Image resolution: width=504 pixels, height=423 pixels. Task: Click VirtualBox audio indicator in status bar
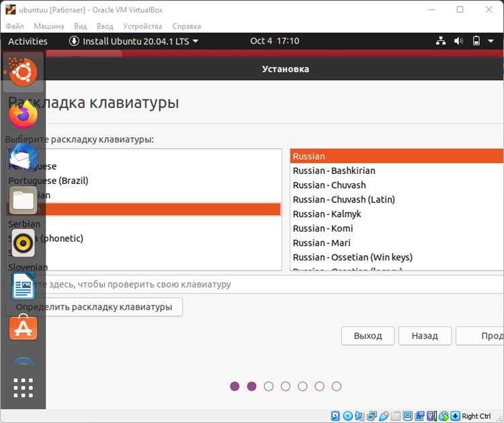[360, 416]
